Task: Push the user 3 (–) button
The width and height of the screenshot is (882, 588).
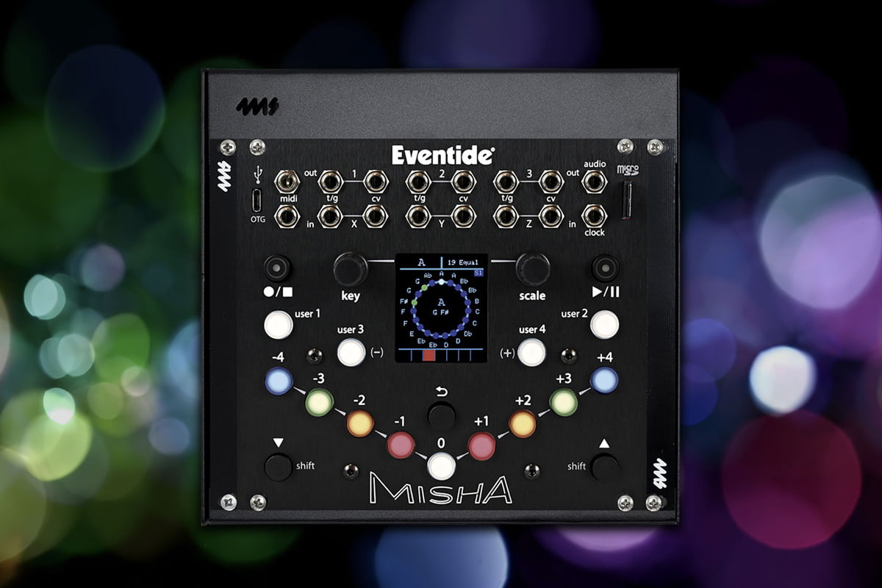Action: coord(351,352)
